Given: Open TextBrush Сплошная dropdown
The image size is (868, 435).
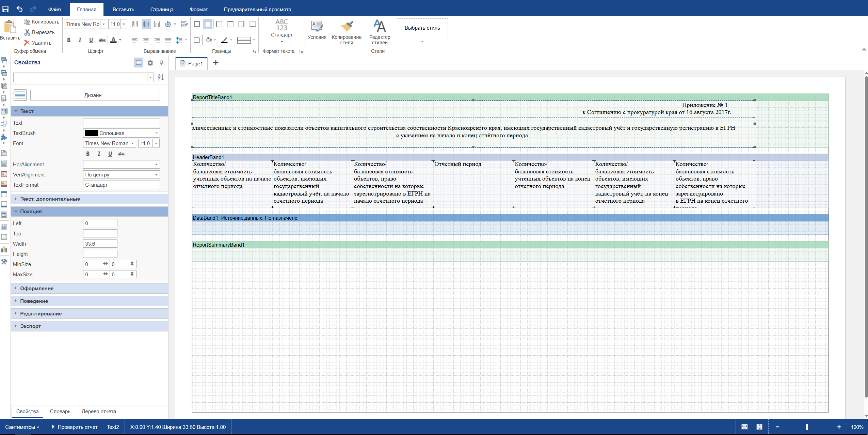Looking at the screenshot, I should [x=156, y=133].
